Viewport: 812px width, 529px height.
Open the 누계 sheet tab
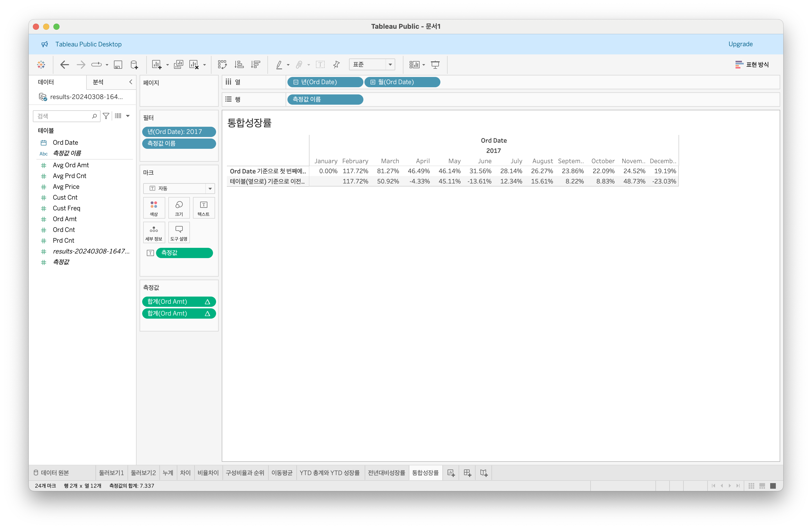click(x=168, y=473)
